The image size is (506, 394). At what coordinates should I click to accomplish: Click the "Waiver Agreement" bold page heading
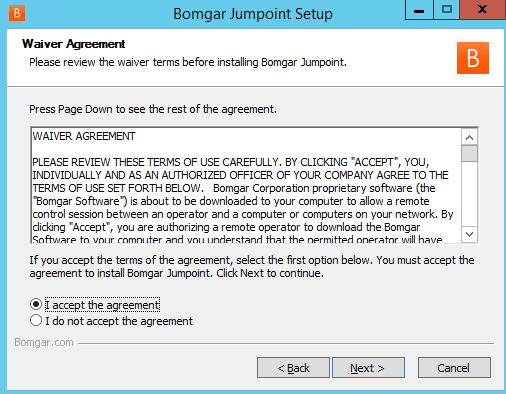point(74,44)
